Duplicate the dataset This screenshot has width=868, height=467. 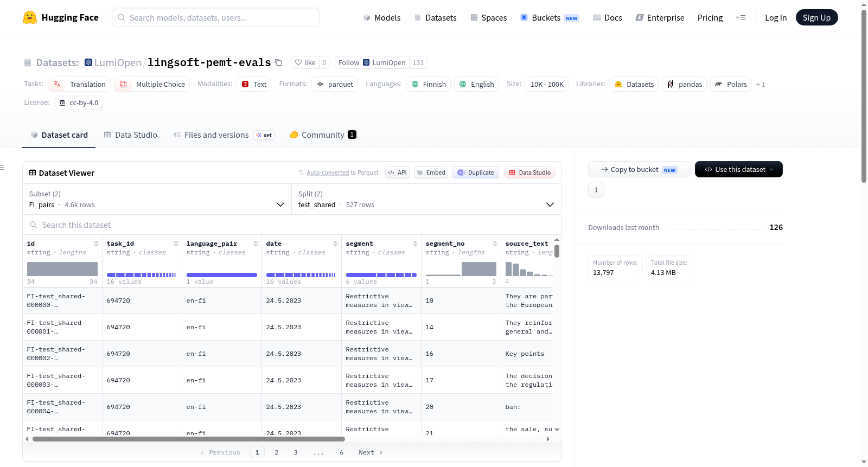pyautogui.click(x=476, y=172)
